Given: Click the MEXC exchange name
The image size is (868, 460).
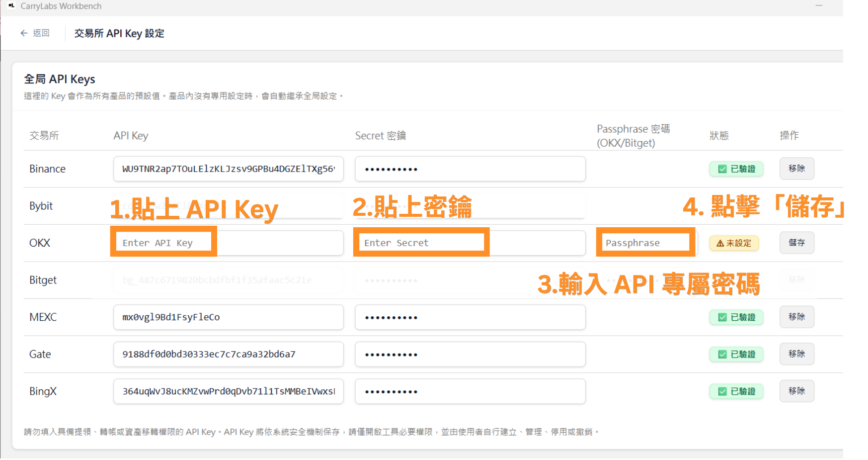Looking at the screenshot, I should 43,317.
